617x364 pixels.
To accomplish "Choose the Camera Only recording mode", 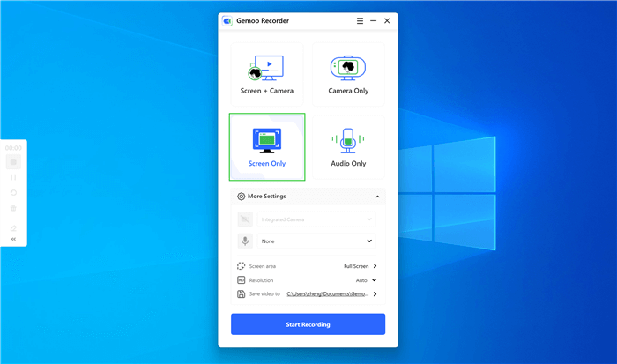I will [348, 74].
